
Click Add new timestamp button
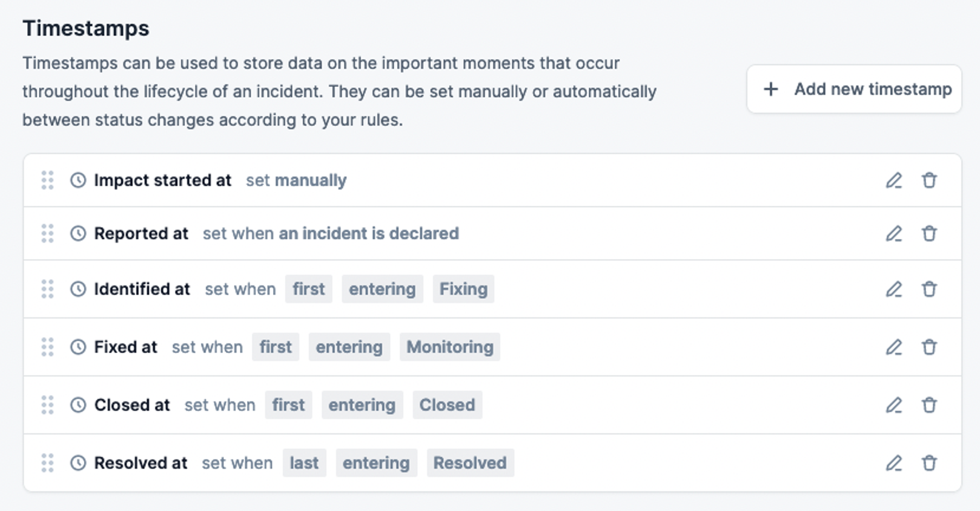pyautogui.click(x=854, y=89)
